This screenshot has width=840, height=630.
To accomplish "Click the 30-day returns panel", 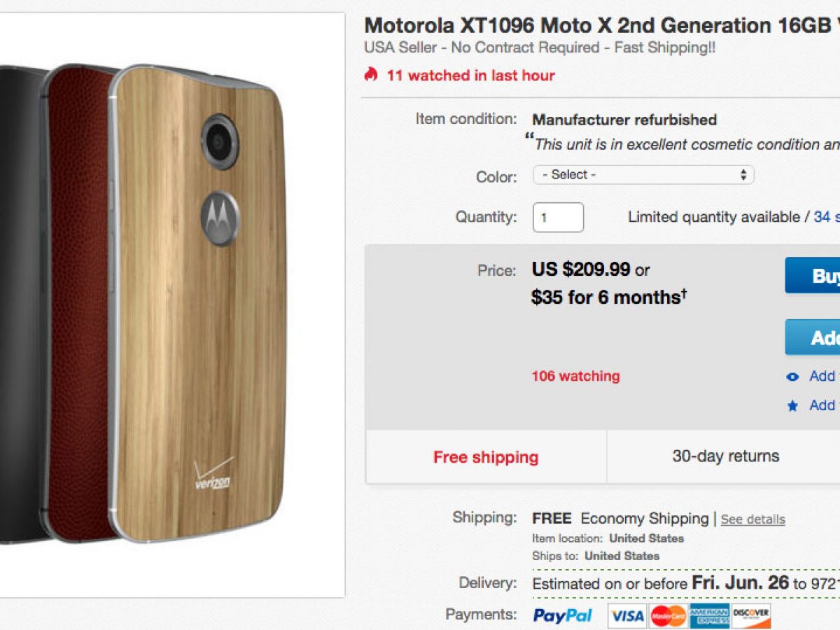I will click(x=725, y=456).
